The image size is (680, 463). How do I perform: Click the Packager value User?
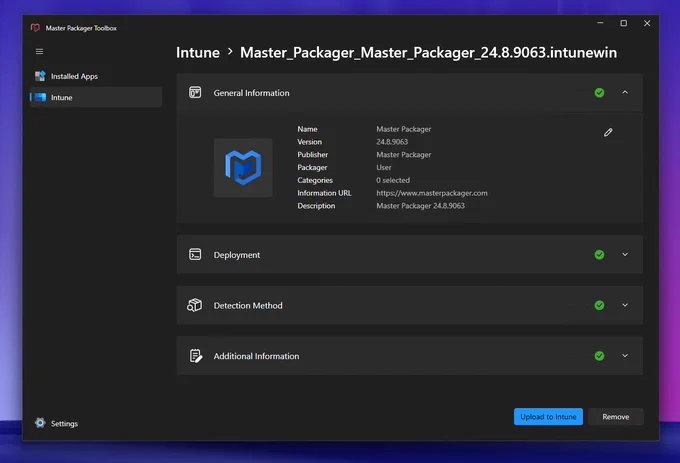[384, 167]
